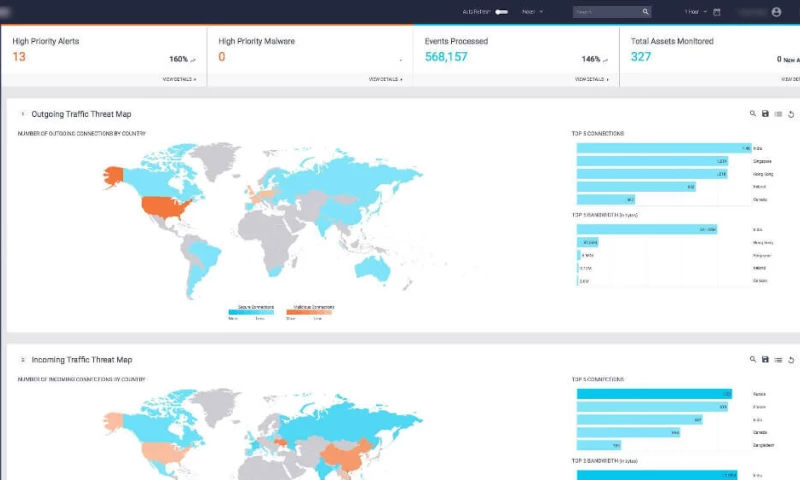The width and height of the screenshot is (800, 480).
Task: Collapse the Incoming Traffic Threat Map panel
Action: pyautogui.click(x=22, y=360)
